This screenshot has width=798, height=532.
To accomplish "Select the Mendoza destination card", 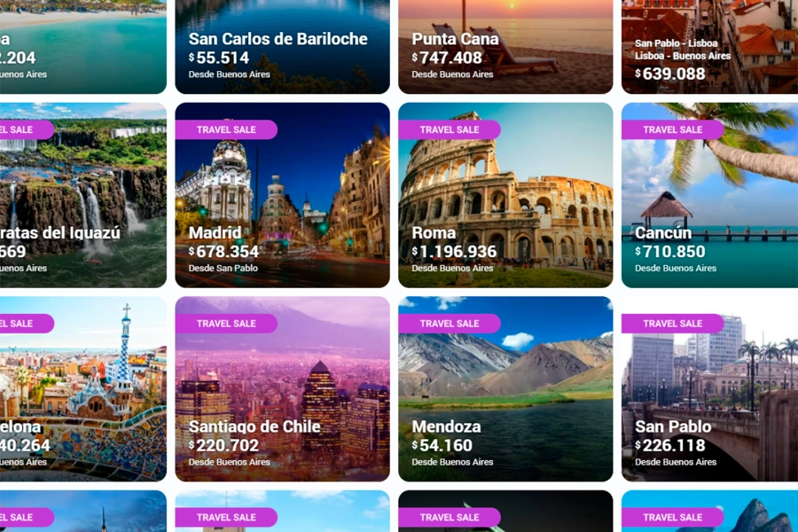I will click(505, 389).
